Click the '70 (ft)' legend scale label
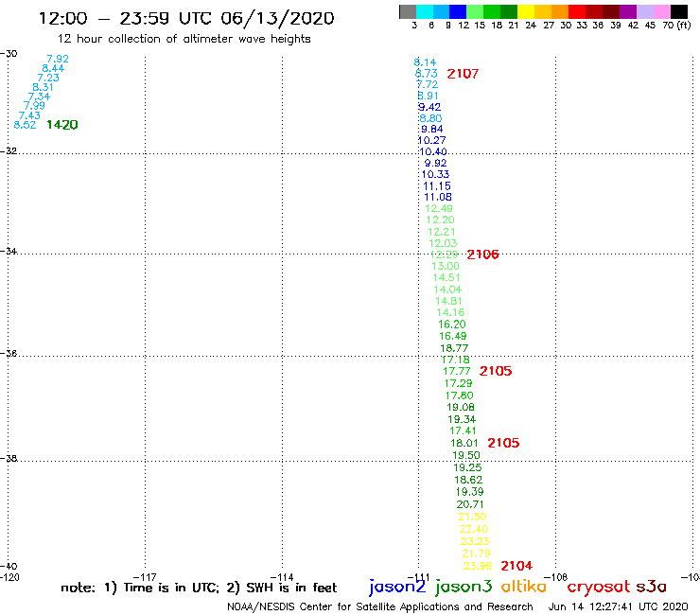The width and height of the screenshot is (700, 615). (x=676, y=26)
